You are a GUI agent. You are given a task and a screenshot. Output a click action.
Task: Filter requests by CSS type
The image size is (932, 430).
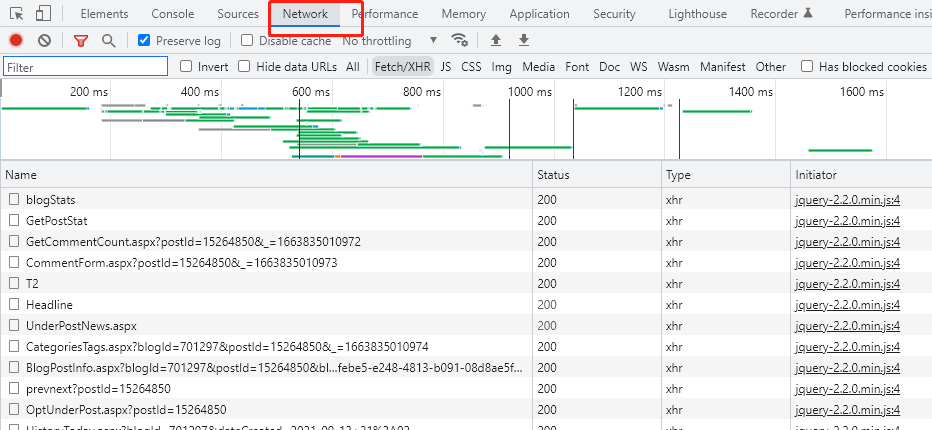coord(471,67)
